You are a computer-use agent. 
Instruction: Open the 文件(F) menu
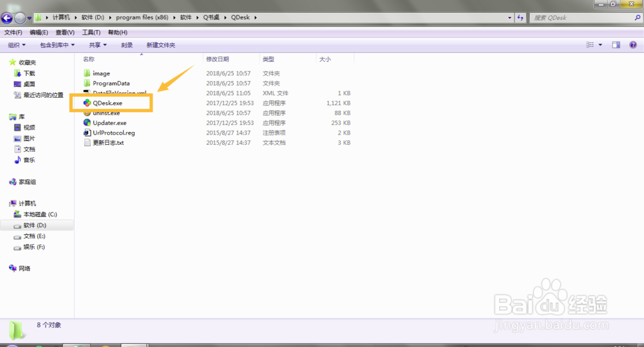point(13,32)
